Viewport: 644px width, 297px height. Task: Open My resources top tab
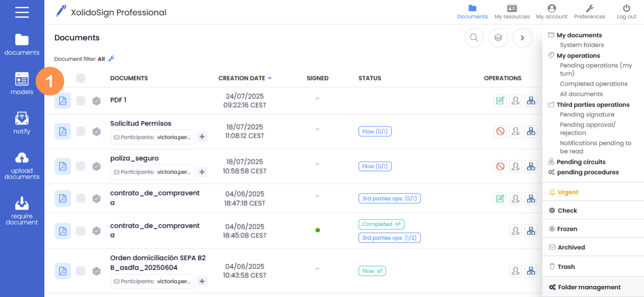click(x=512, y=12)
